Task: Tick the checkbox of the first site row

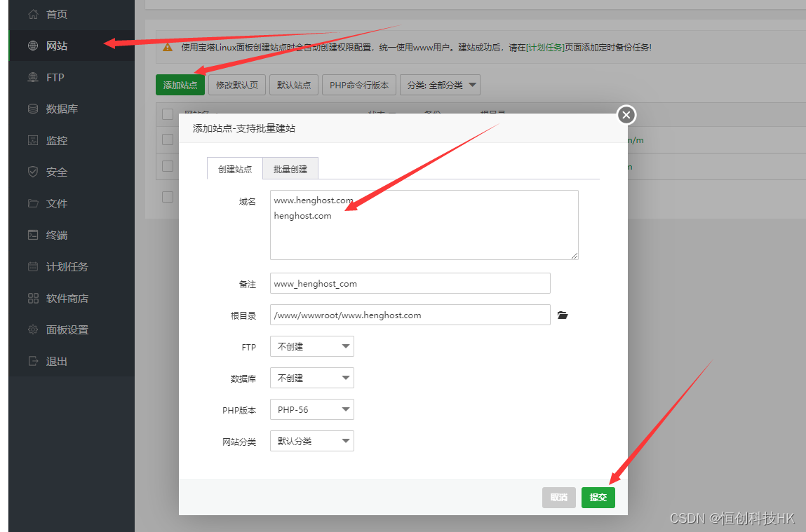Action: [167, 139]
